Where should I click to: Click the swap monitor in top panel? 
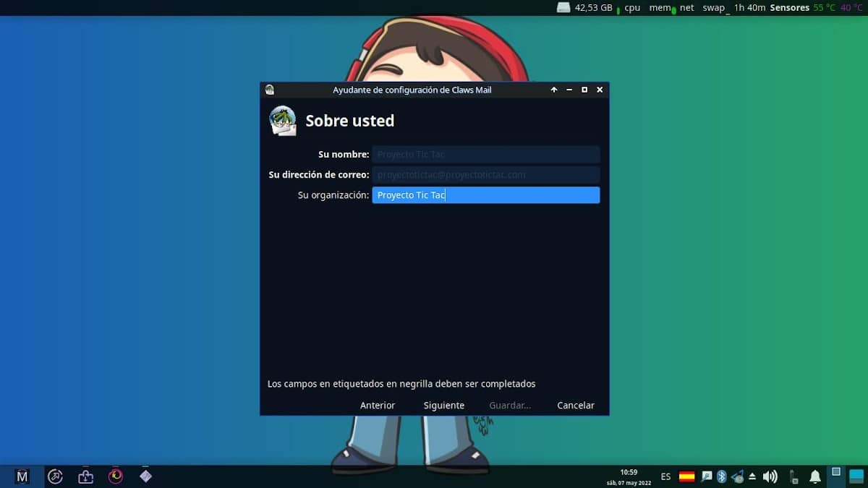click(x=714, y=8)
